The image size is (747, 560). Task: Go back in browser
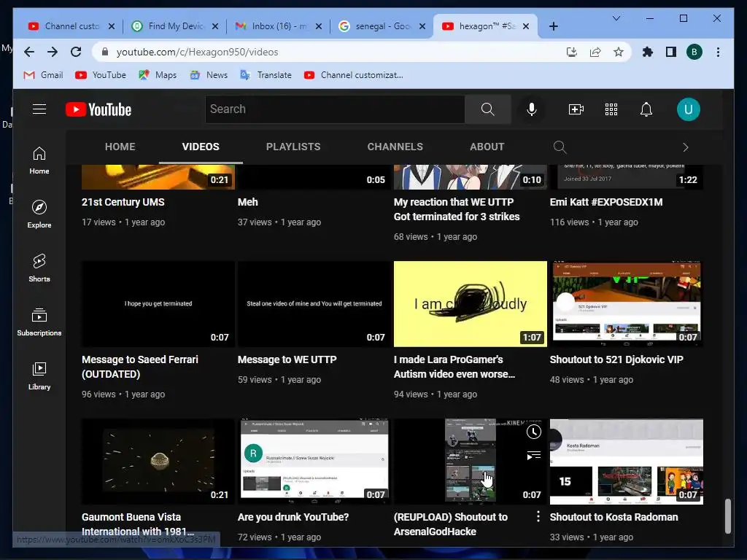(x=29, y=52)
